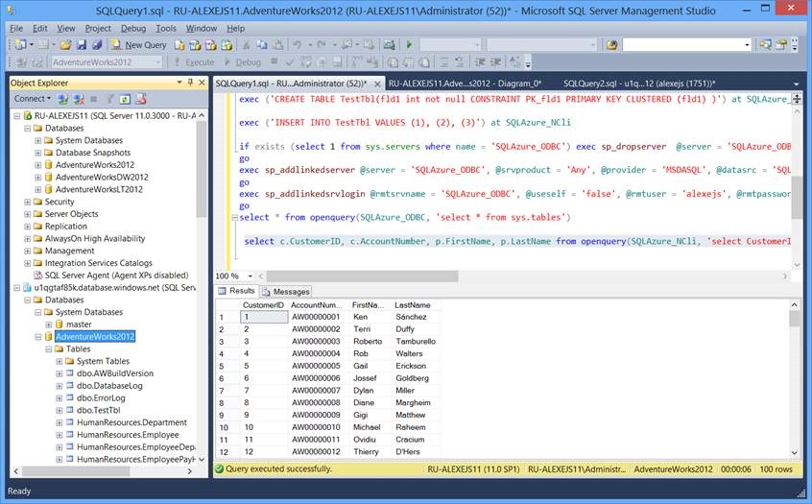The height and width of the screenshot is (504, 812).
Task: Switch output to Results to Text
Action: pyautogui.click(x=392, y=62)
